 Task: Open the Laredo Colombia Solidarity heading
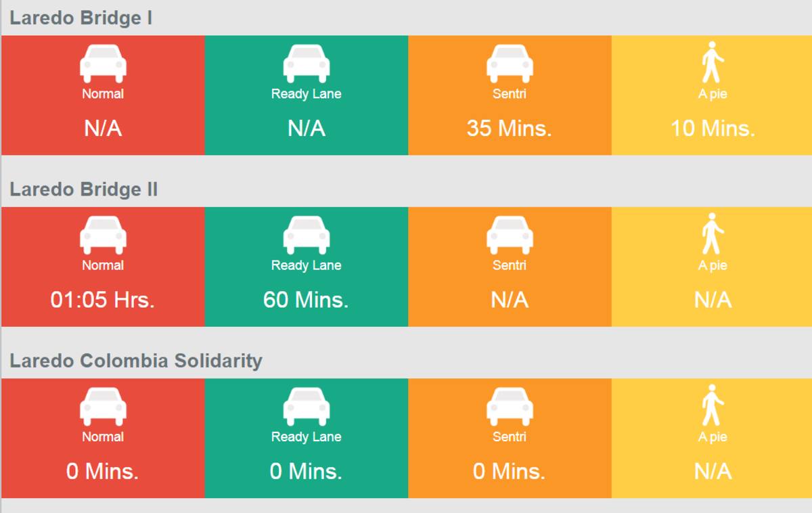pyautogui.click(x=136, y=361)
